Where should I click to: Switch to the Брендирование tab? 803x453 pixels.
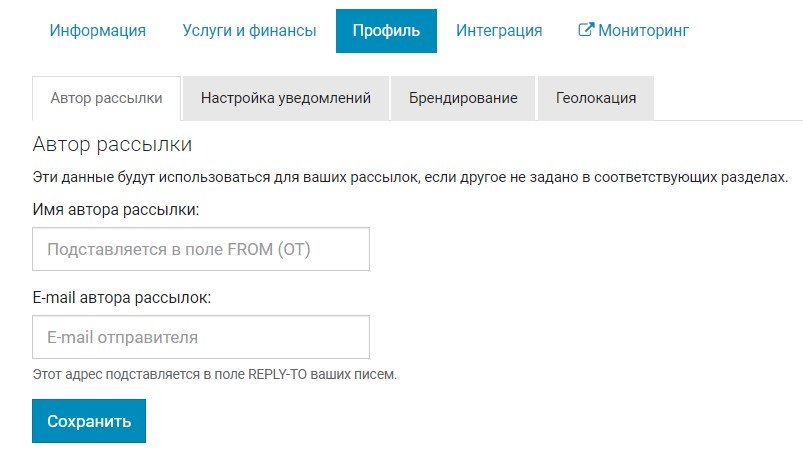pos(463,98)
